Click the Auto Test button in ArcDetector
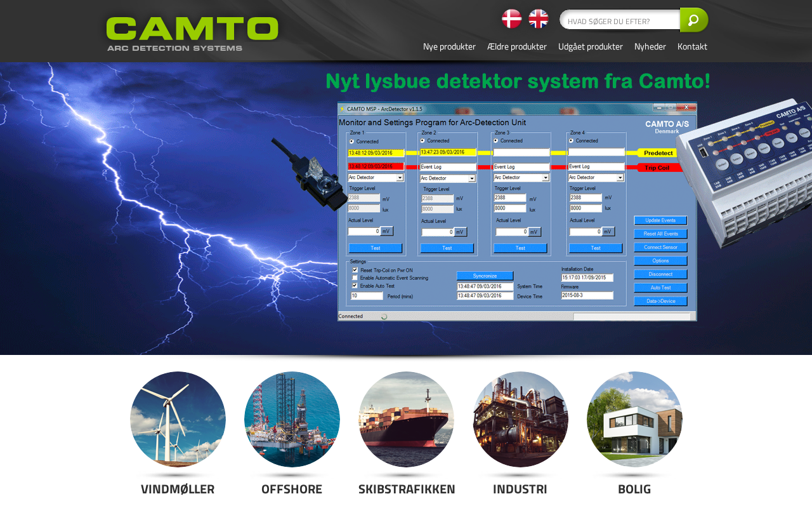 pyautogui.click(x=660, y=288)
